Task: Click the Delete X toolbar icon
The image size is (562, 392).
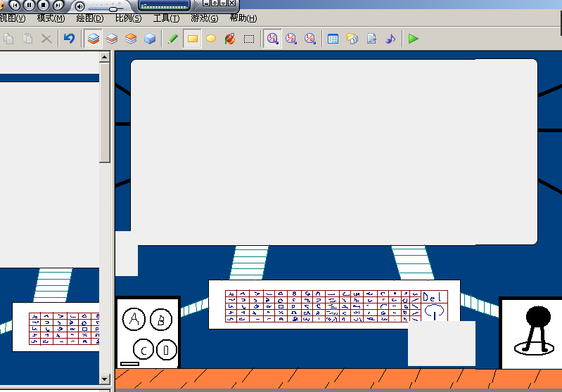Action: [x=46, y=39]
